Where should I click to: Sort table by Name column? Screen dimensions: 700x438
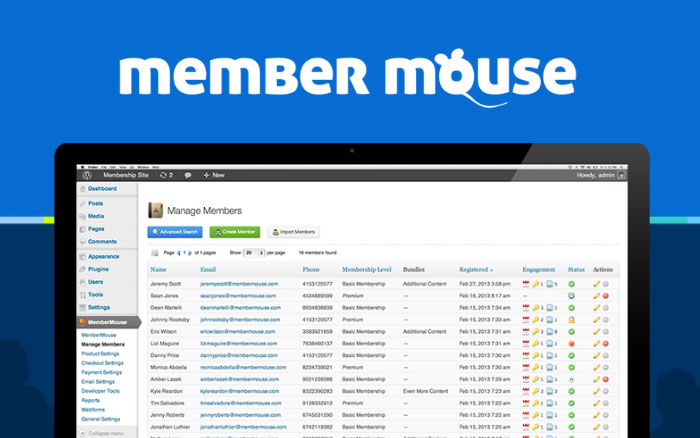[158, 270]
